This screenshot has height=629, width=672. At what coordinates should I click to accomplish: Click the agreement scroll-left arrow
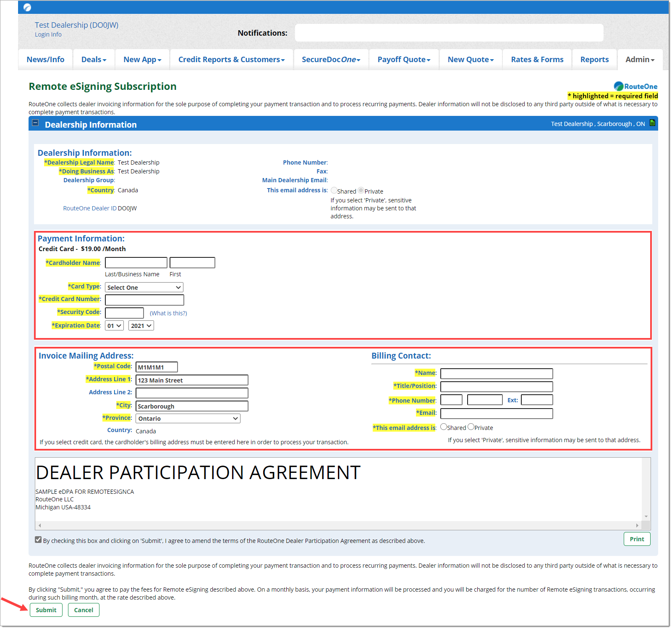tap(40, 525)
